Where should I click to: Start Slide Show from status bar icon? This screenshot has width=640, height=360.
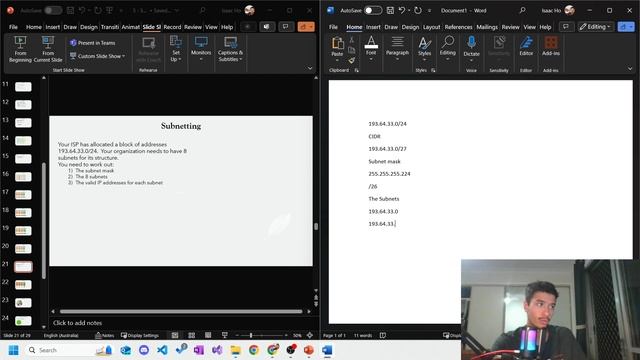224,335
